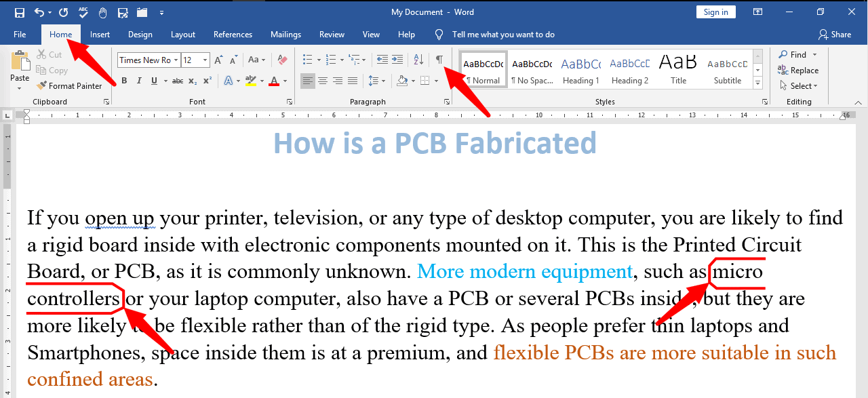Click the Tell me what you want to do box
The width and height of the screenshot is (868, 398).
pos(503,35)
